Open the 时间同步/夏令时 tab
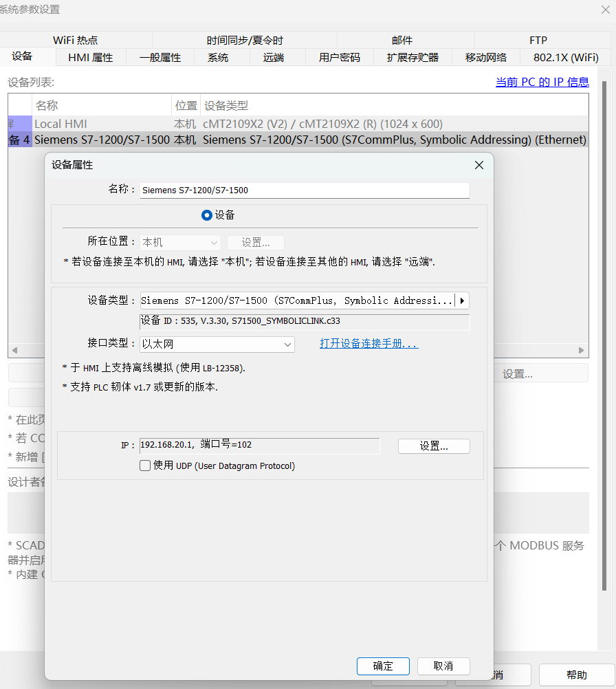 [244, 40]
